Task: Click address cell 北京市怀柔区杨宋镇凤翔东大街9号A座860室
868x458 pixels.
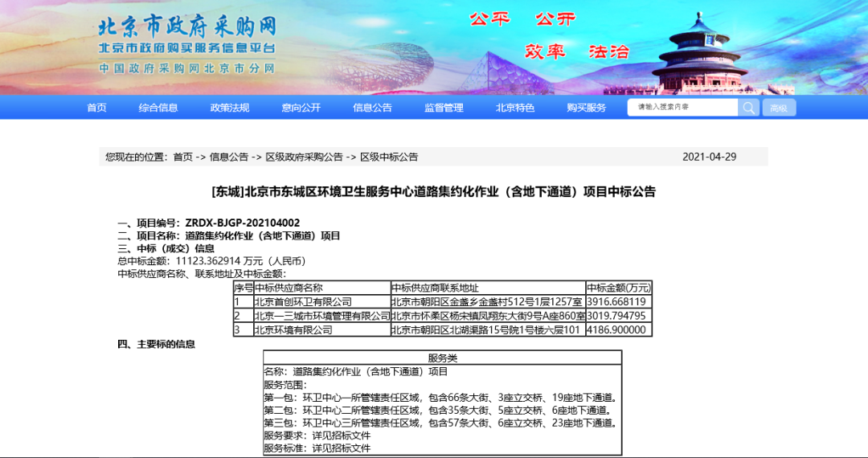Action: (x=488, y=316)
